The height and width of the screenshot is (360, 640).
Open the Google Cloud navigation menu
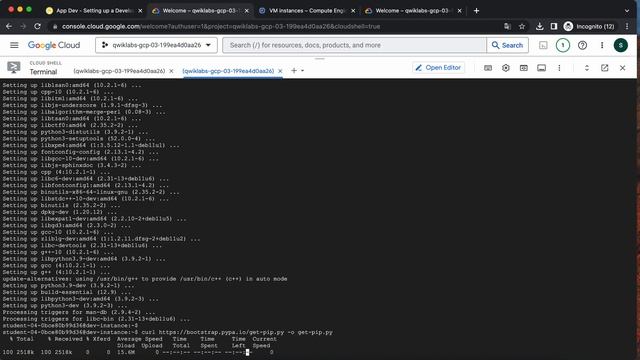[14, 45]
